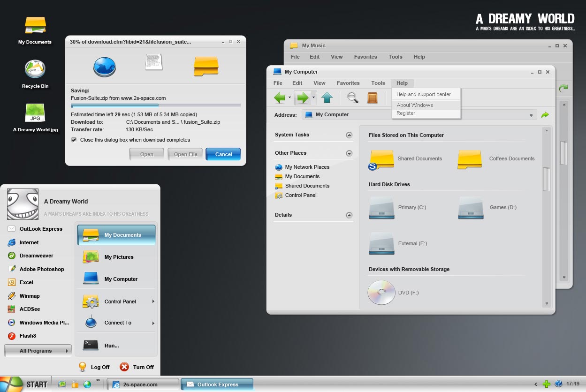Launch Flash8 from the Start menu
The height and width of the screenshot is (392, 586).
(x=22, y=336)
